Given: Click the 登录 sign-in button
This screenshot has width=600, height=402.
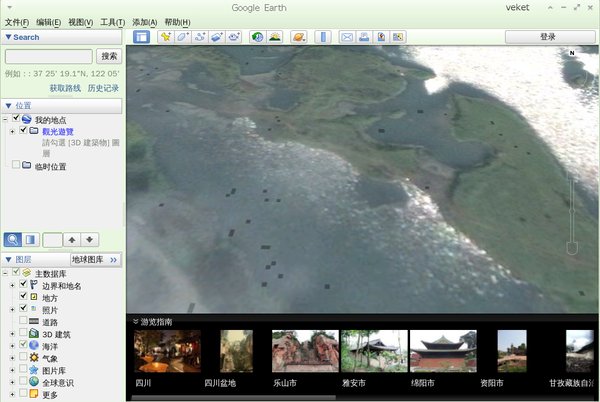Looking at the screenshot, I should click(x=547, y=37).
